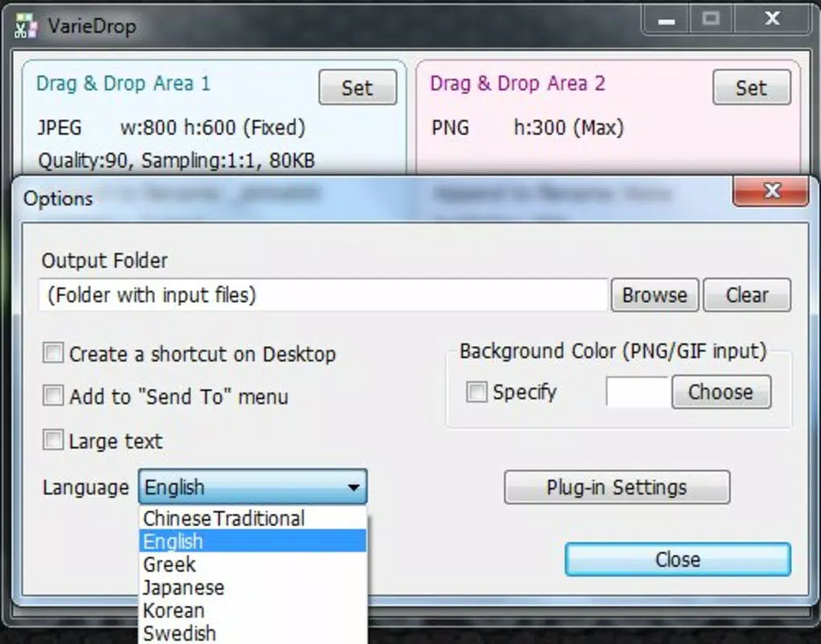The height and width of the screenshot is (644, 821).
Task: Select Korean in the language dropdown
Action: (253, 610)
